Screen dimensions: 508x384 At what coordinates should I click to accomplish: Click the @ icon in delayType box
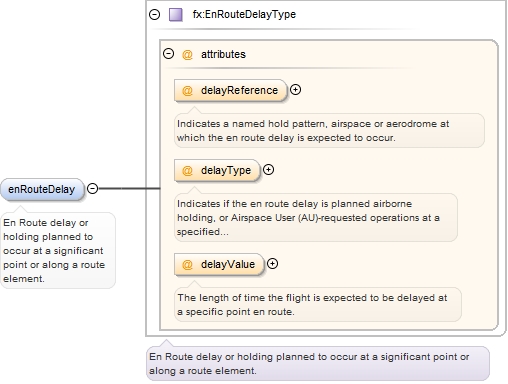tap(187, 170)
